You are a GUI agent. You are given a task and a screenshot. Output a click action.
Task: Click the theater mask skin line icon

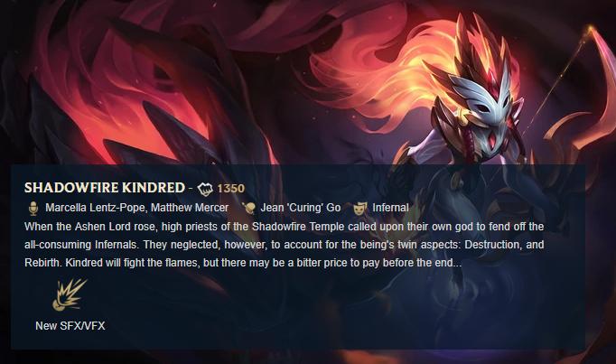[x=359, y=208]
